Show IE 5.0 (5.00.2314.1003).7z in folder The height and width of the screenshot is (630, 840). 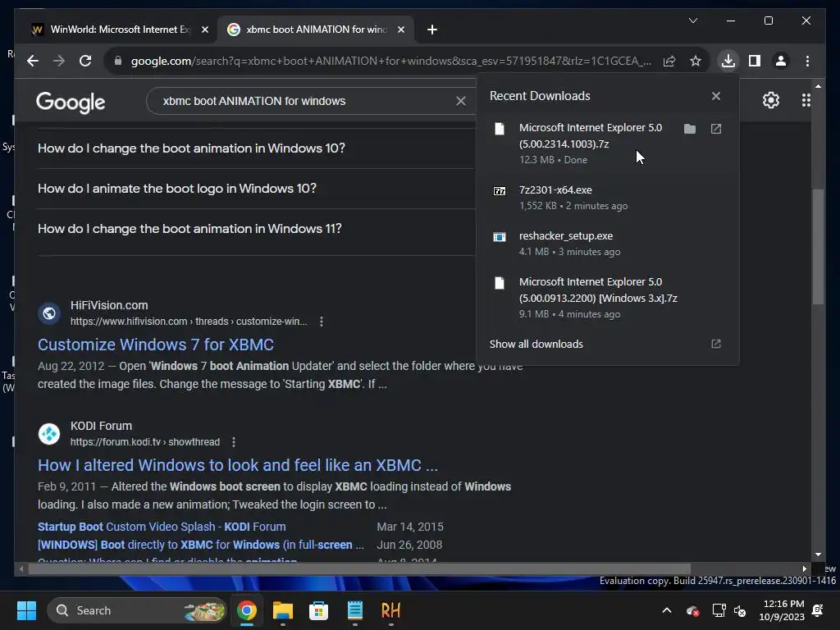tap(689, 129)
